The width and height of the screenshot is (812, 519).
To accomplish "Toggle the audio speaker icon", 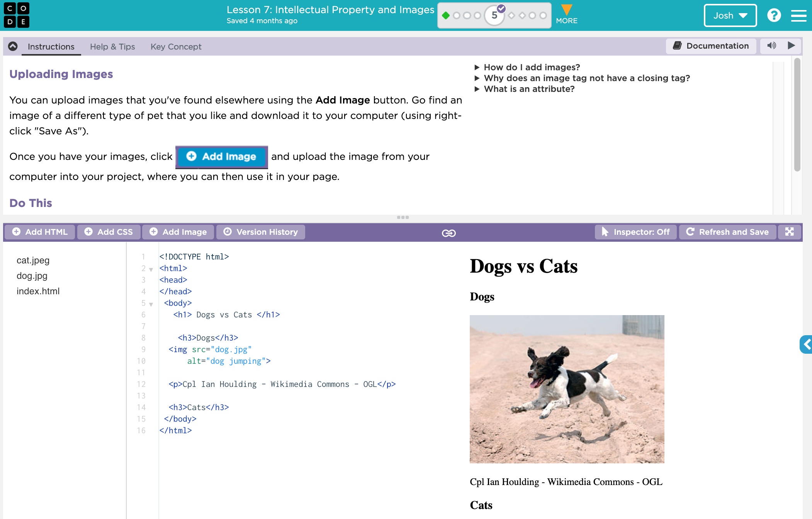I will point(771,46).
